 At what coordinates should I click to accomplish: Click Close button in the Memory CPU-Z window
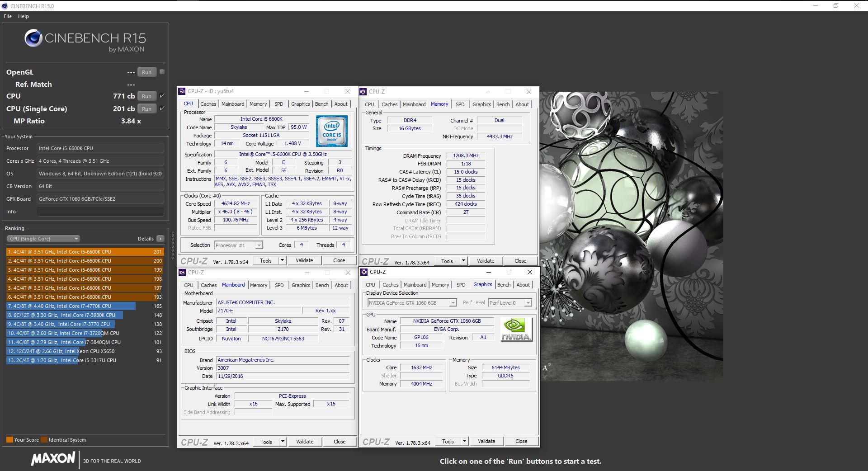tap(520, 261)
